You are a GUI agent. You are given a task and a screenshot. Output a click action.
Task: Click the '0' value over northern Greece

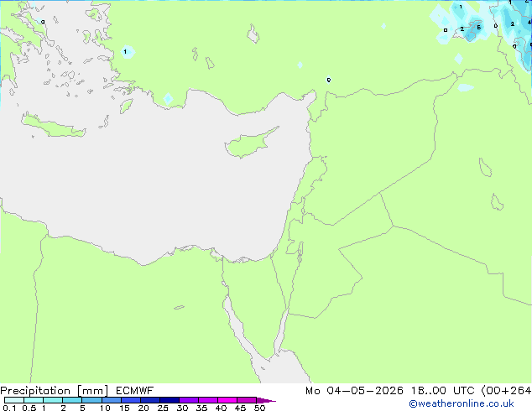(43, 22)
